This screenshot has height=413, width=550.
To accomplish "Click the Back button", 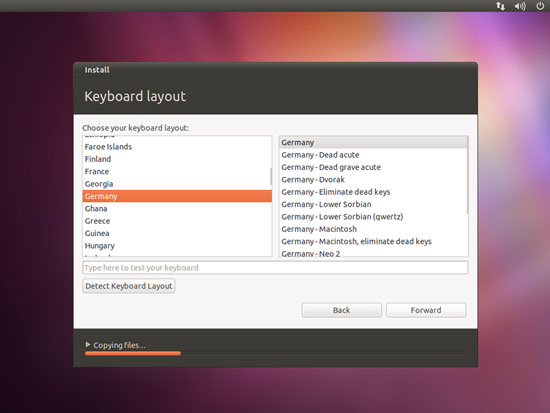I will (342, 310).
